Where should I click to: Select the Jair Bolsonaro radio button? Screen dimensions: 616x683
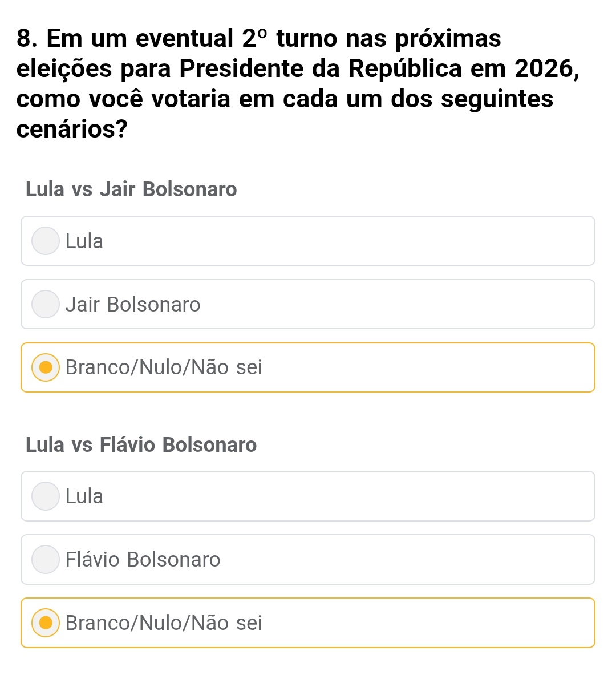[46, 304]
